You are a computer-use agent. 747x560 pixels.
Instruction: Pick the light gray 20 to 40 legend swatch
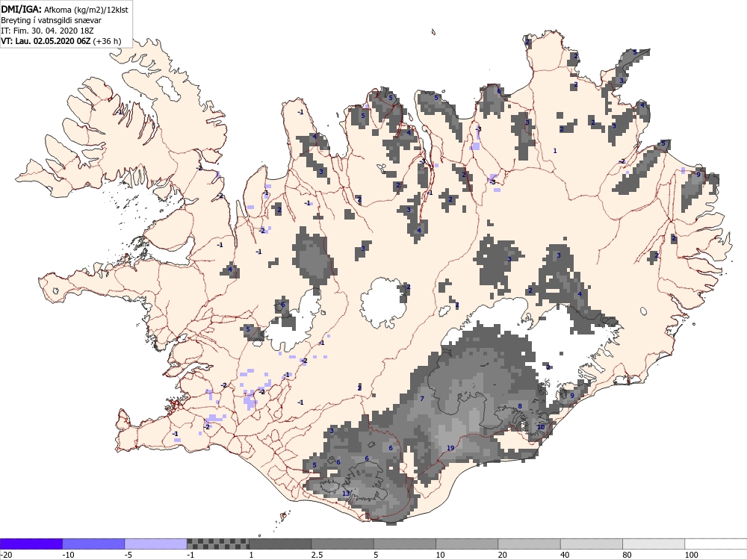(530, 544)
